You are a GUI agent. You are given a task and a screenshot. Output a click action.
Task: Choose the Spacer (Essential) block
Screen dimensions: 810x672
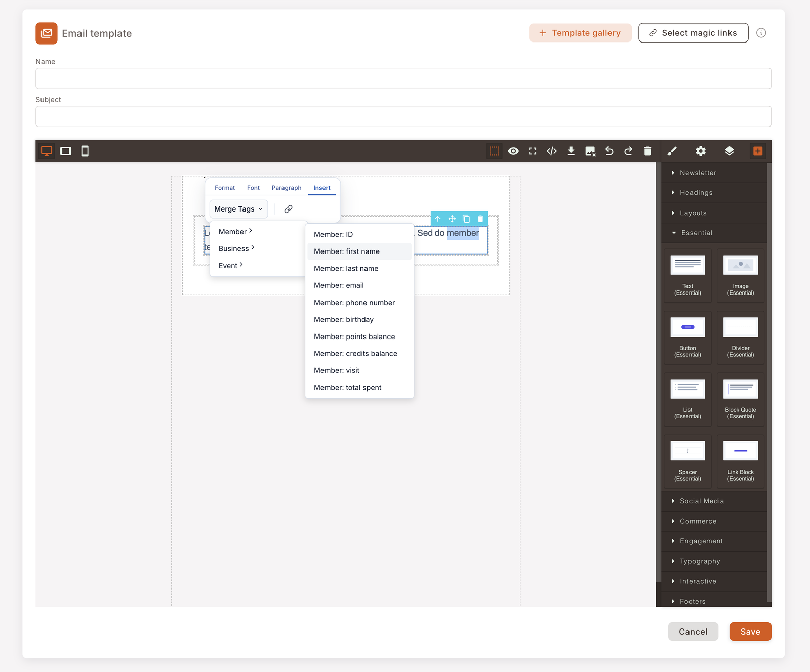coord(687,461)
